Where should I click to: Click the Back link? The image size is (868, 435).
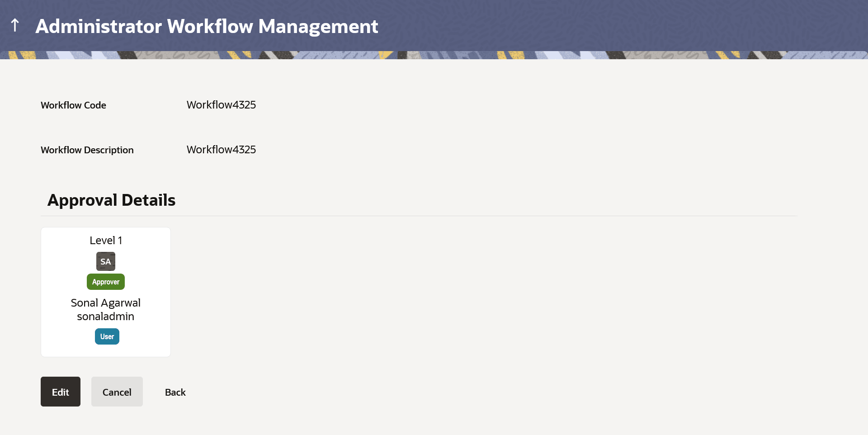[x=175, y=392]
